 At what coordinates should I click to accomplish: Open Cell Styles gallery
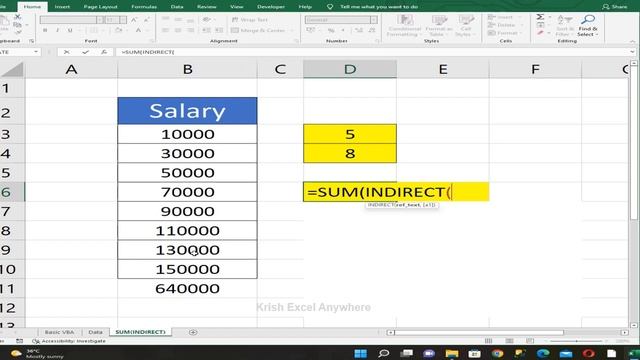coord(466,25)
